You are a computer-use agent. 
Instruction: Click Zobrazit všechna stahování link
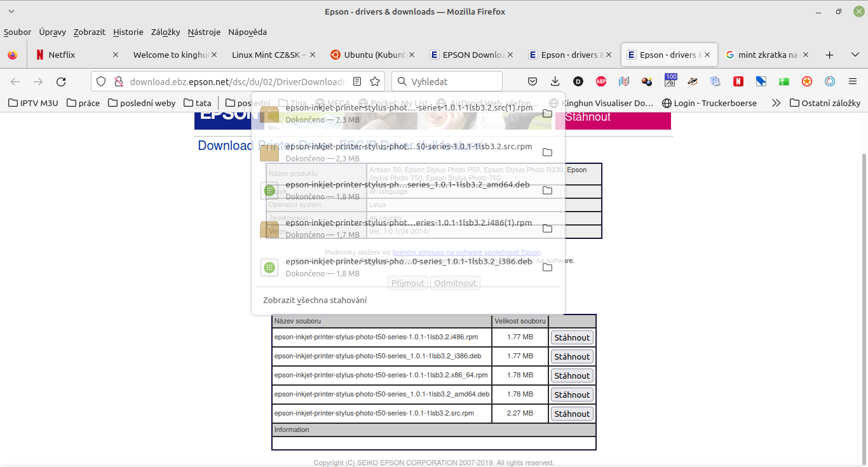click(x=315, y=300)
